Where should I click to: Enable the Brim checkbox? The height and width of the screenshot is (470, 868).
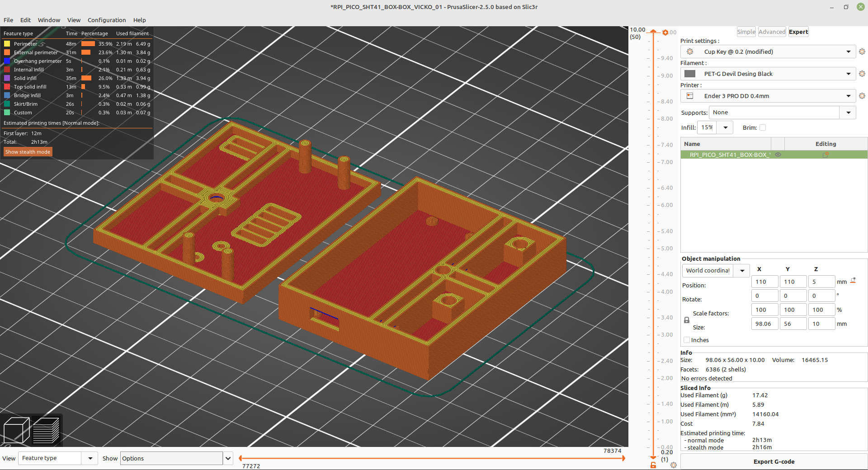(763, 127)
